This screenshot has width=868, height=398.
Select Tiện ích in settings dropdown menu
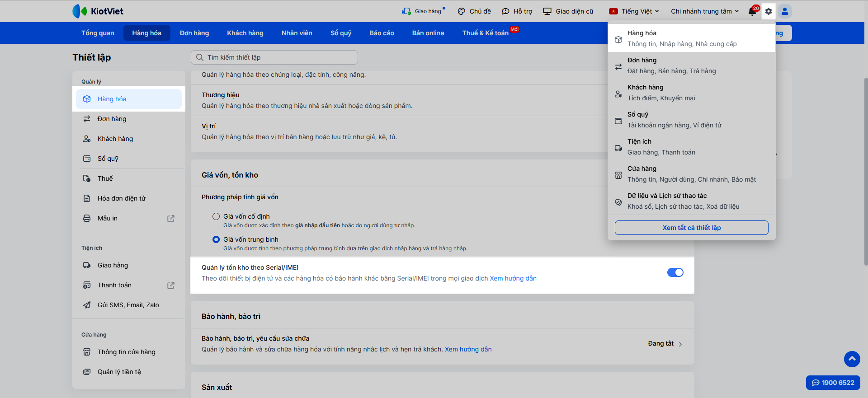(x=692, y=147)
